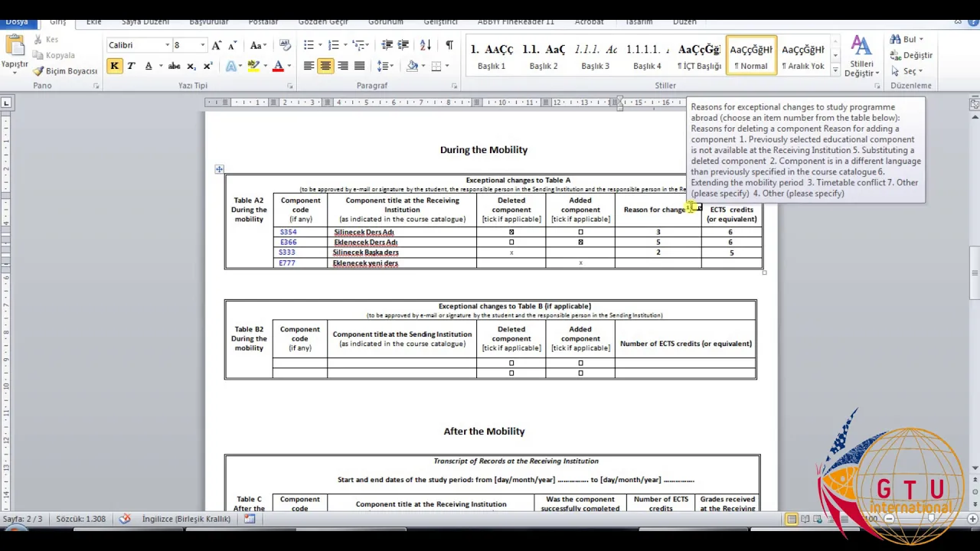Image resolution: width=980 pixels, height=551 pixels.
Task: Tick the upper Deleted component box in Table B2
Action: tap(511, 363)
